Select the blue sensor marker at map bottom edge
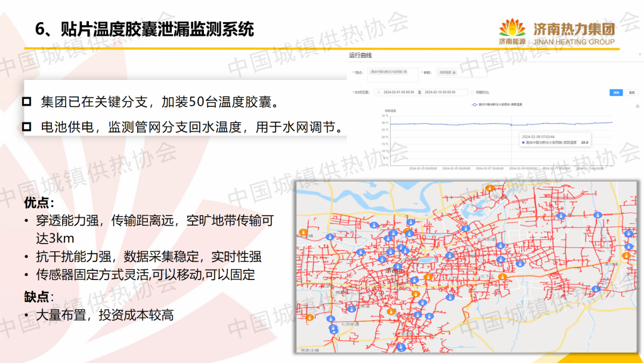Viewport: 644px width, 363px height. pos(401,346)
